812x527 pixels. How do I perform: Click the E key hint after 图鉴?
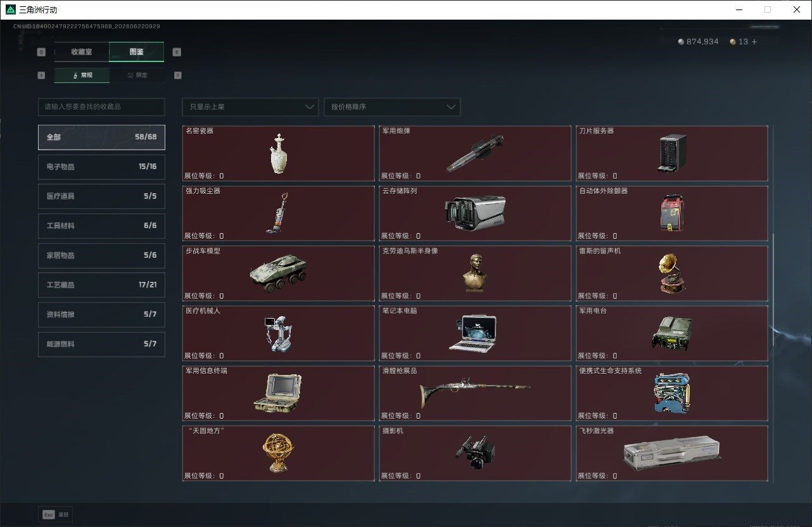177,52
